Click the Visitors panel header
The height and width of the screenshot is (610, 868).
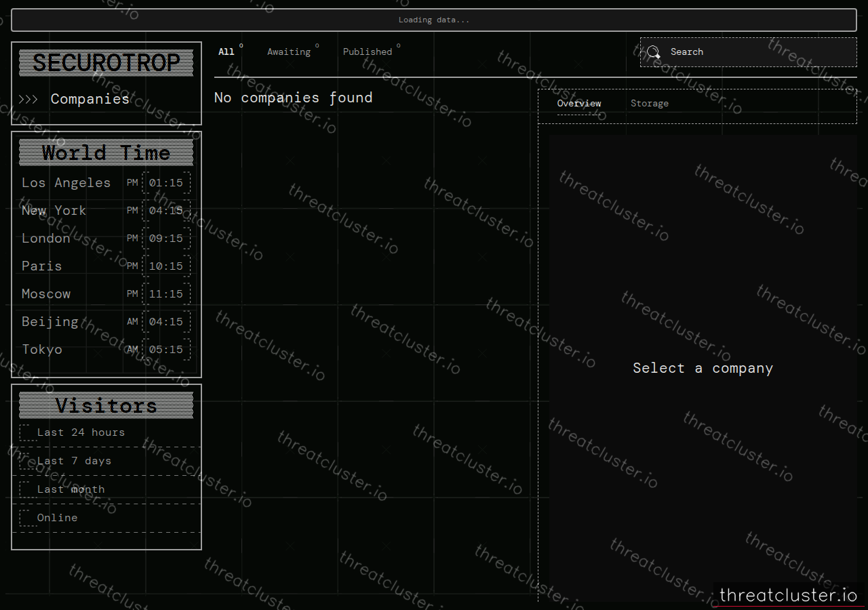pyautogui.click(x=106, y=405)
